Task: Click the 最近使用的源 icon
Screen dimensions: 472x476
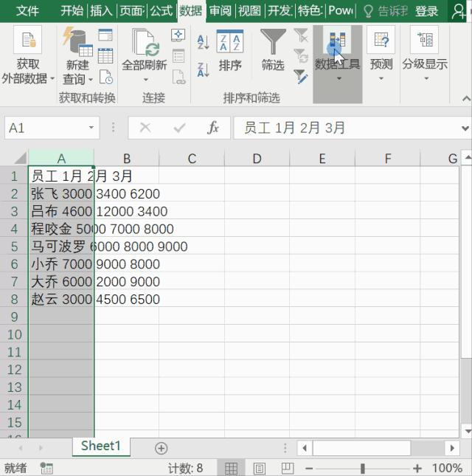Action: click(106, 77)
